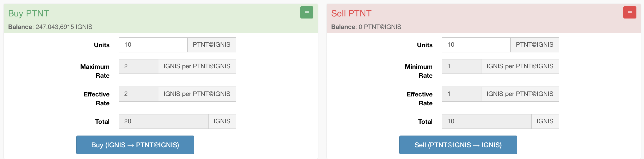Click the 0 PTNT@IGNIS balance text
This screenshot has width=644, height=159.
pos(380,27)
